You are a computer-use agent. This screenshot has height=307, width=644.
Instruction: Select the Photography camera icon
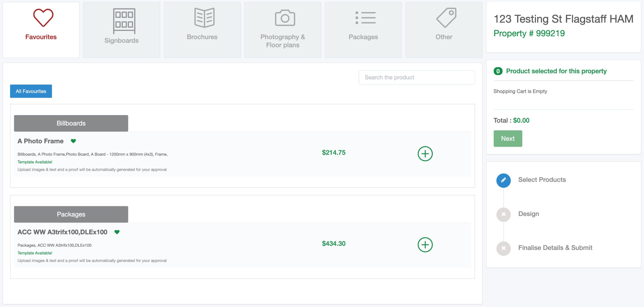(x=285, y=18)
